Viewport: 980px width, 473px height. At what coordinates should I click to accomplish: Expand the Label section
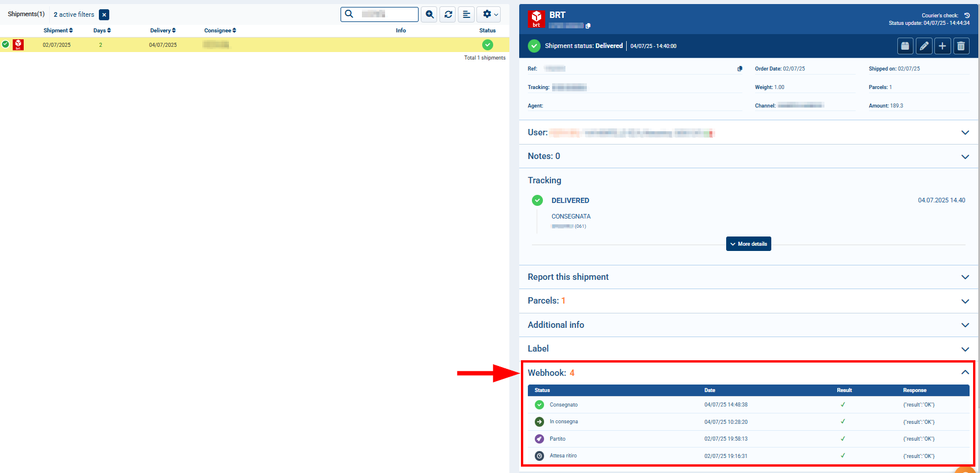click(965, 349)
